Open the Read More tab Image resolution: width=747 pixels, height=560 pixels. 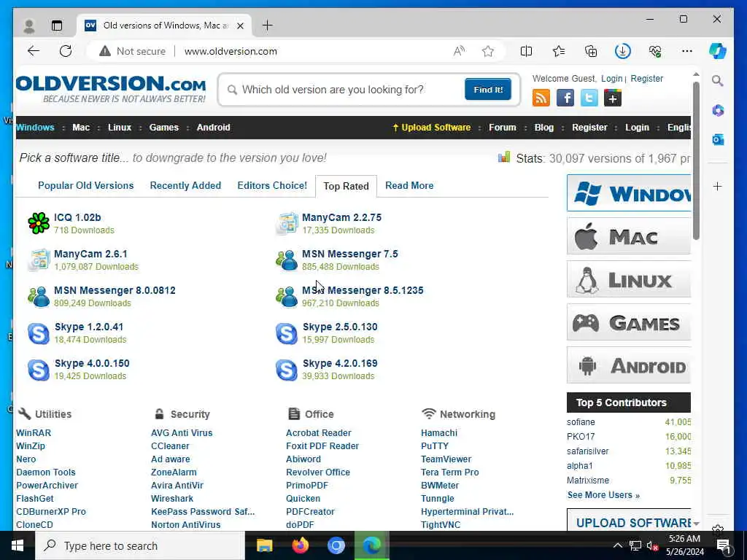pos(409,186)
